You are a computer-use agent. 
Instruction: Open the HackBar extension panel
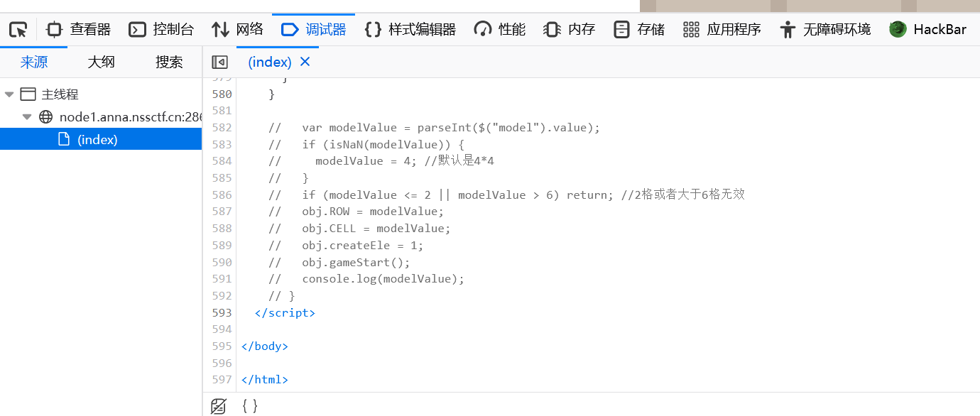(927, 30)
